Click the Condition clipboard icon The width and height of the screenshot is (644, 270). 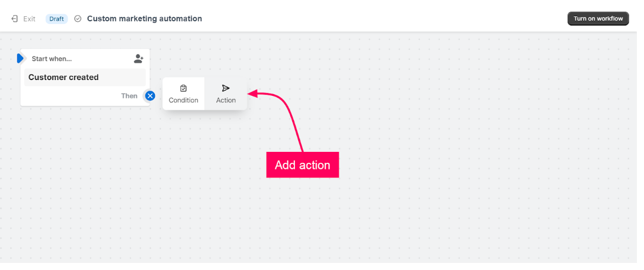coord(183,88)
